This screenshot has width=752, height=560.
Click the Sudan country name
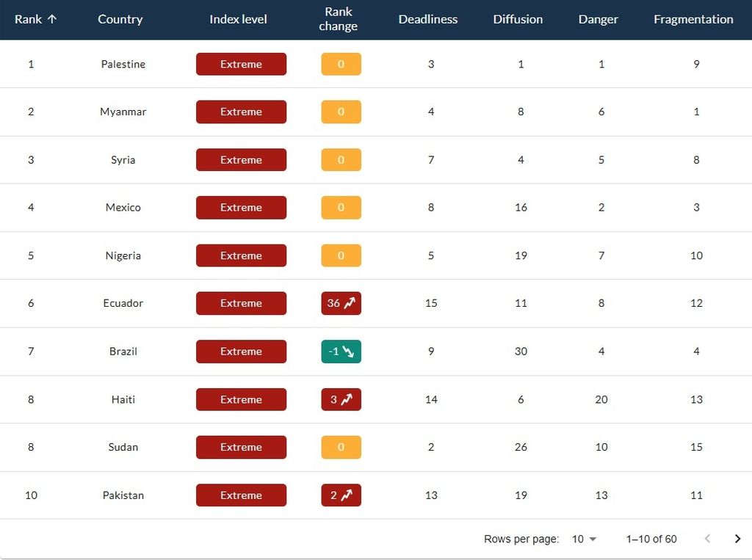(x=123, y=447)
